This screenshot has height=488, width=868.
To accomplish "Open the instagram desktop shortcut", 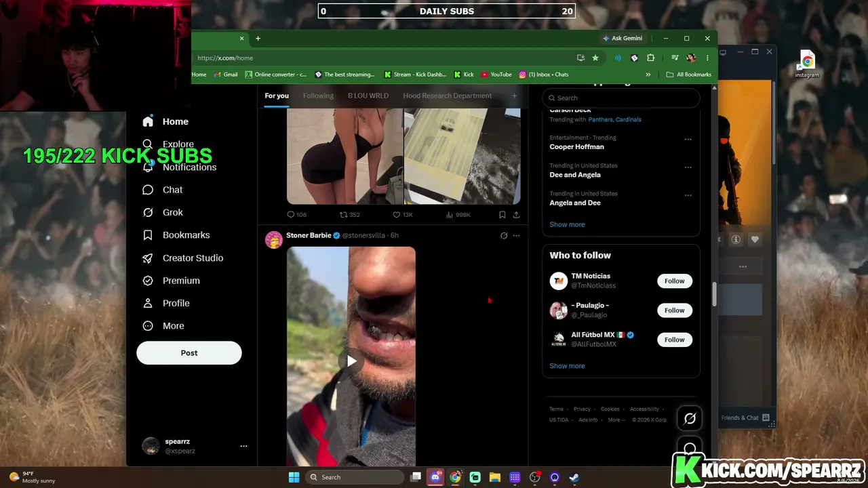I will point(807,64).
